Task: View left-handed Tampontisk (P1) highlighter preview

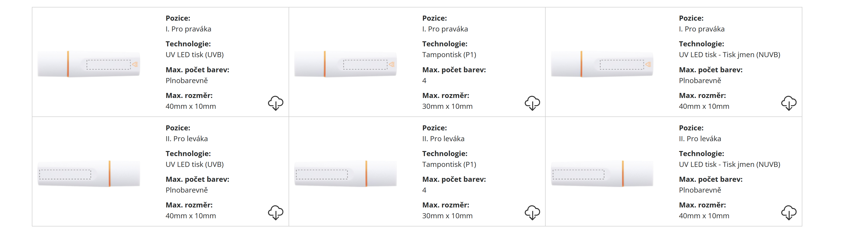Action: (345, 174)
